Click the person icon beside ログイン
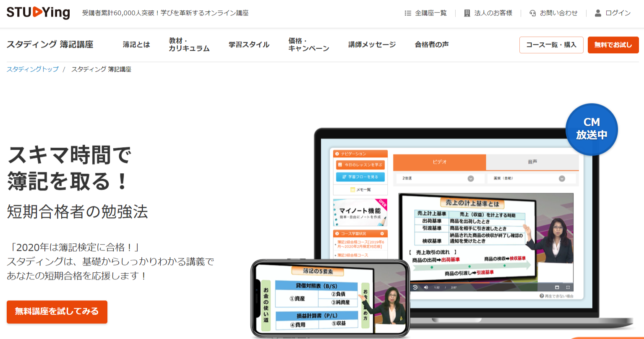 598,13
